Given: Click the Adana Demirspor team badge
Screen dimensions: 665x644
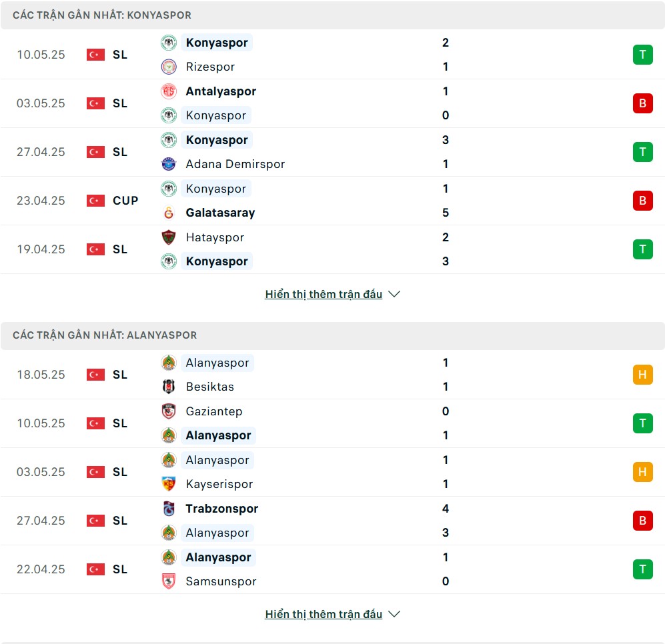Looking at the screenshot, I should 169,164.
